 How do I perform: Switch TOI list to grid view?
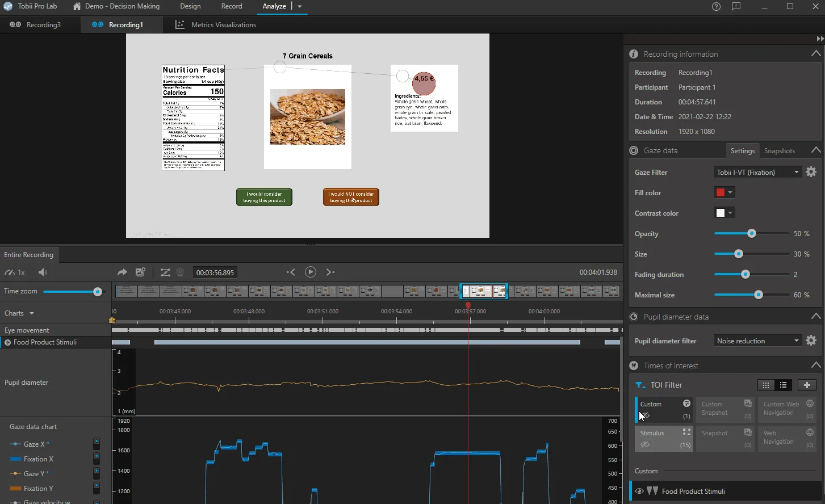click(766, 385)
